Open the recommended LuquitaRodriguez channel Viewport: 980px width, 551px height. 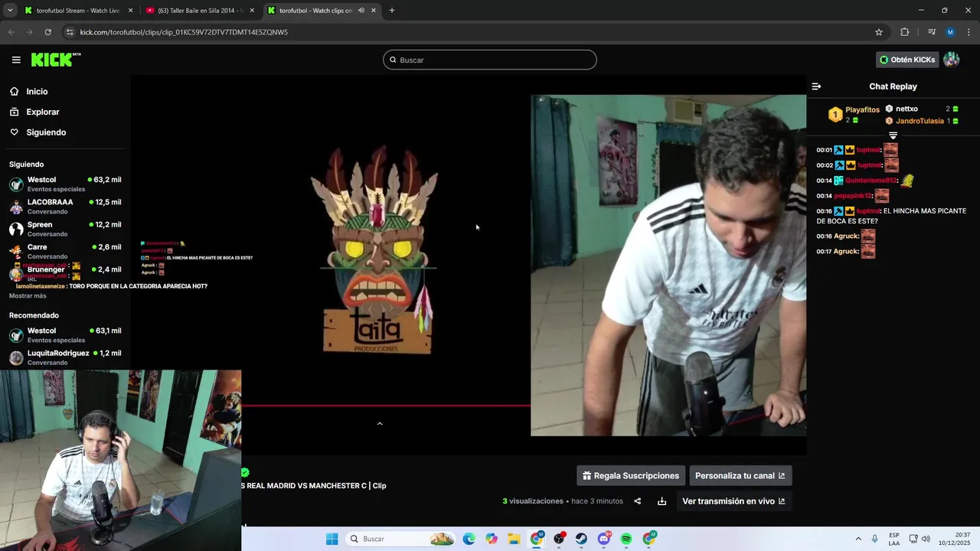click(65, 357)
